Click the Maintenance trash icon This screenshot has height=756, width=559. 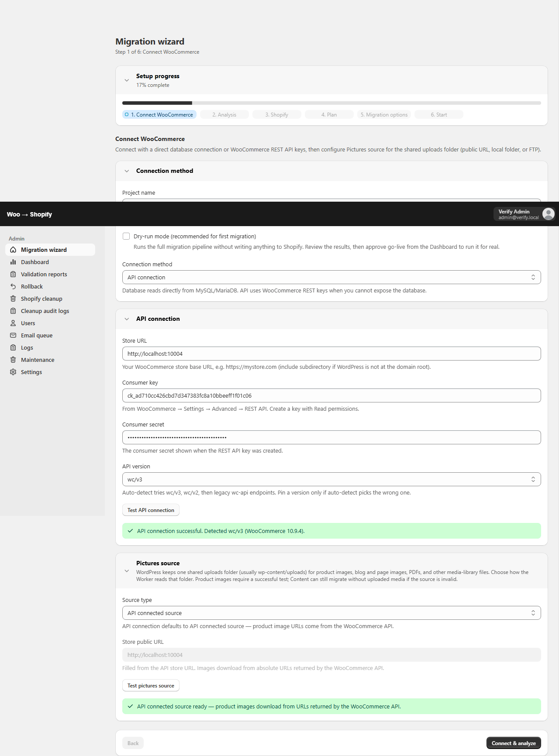[x=13, y=360]
